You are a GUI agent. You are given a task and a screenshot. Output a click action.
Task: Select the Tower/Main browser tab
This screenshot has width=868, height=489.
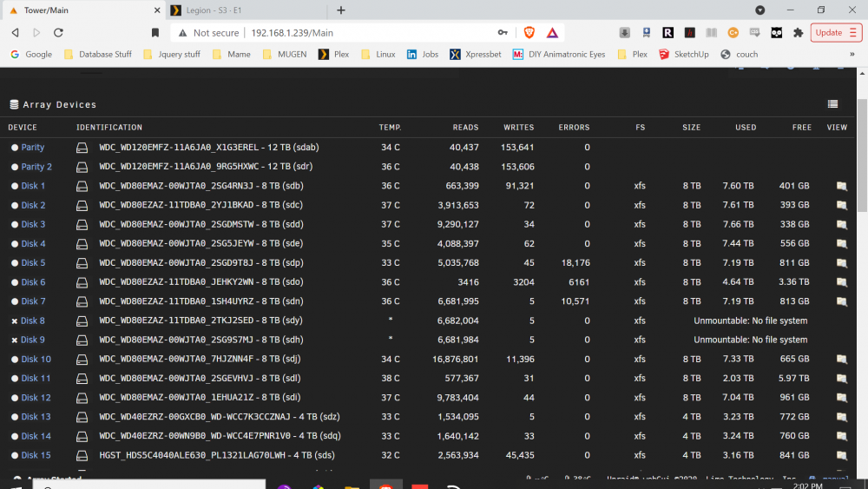(x=83, y=10)
